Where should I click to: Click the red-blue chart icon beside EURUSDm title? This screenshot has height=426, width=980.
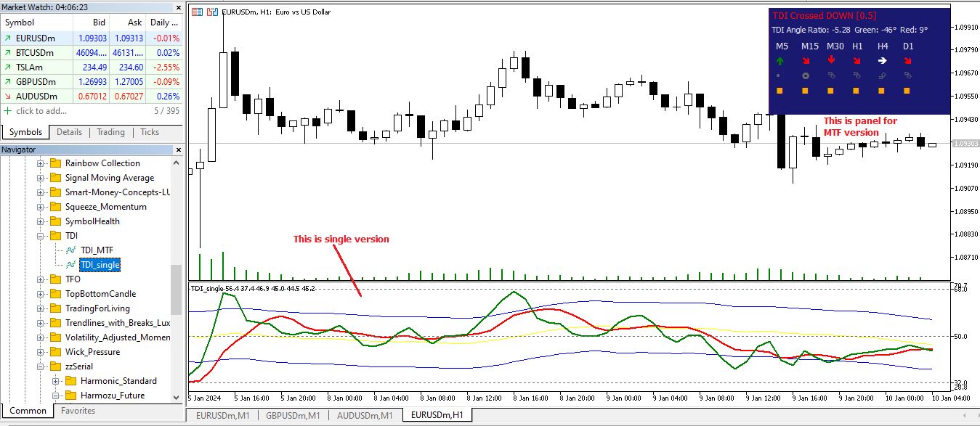[x=212, y=12]
